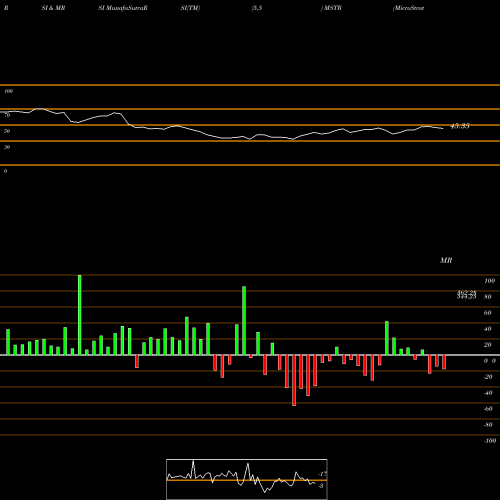Click the MR axis label -100
Screen dimensions: 500x500
tap(490, 441)
